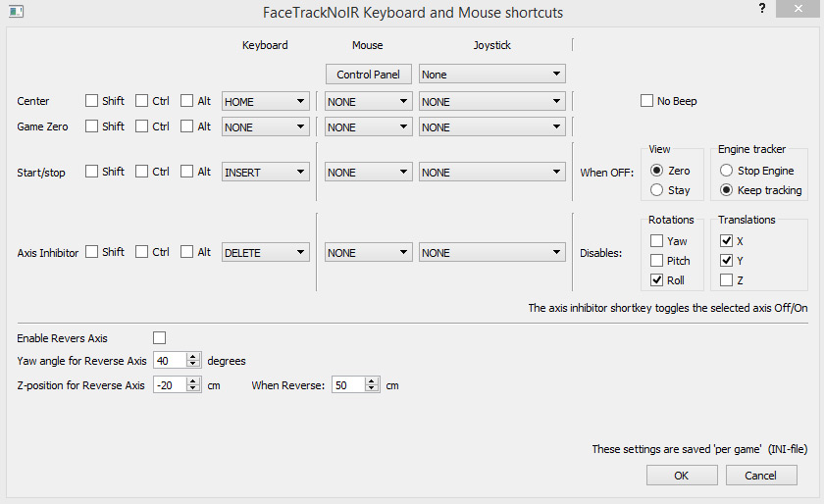Image resolution: width=824 pixels, height=504 pixels.
Task: Toggle the Yaw rotation checkbox
Action: click(x=656, y=240)
